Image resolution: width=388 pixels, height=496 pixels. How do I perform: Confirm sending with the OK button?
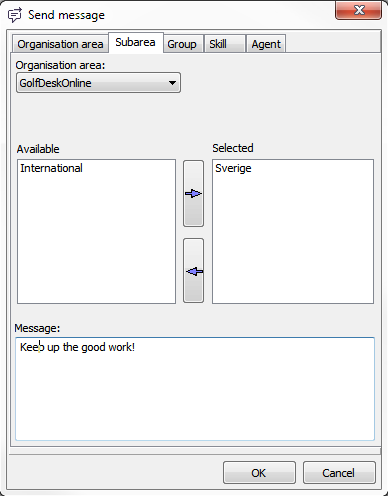click(259, 473)
